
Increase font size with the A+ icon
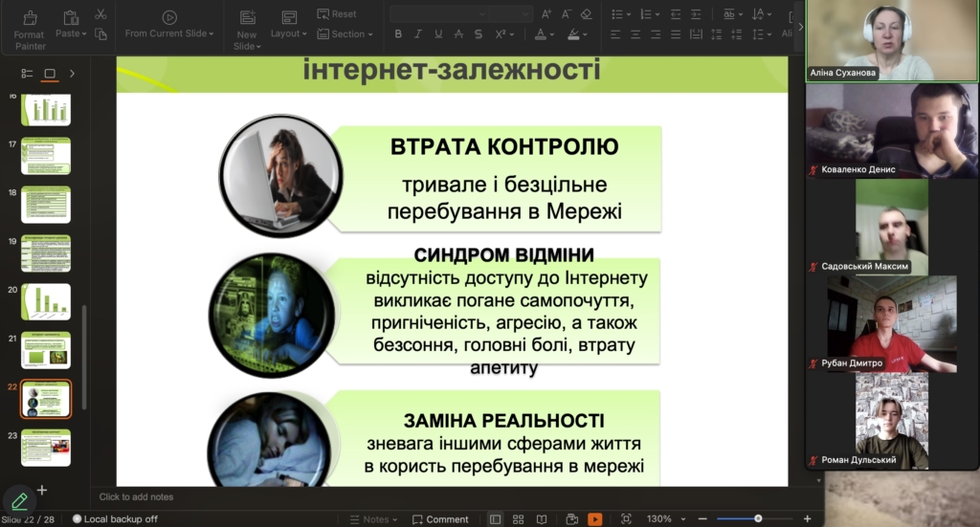(x=546, y=14)
